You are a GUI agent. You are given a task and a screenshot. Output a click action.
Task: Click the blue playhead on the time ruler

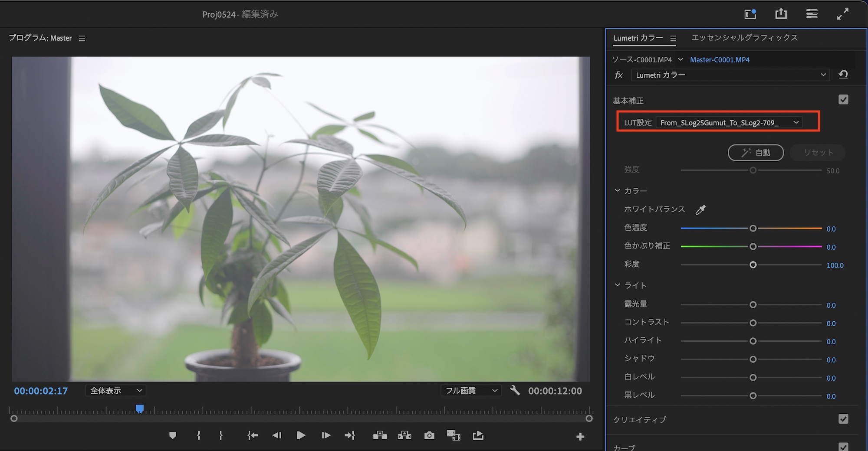(x=140, y=409)
